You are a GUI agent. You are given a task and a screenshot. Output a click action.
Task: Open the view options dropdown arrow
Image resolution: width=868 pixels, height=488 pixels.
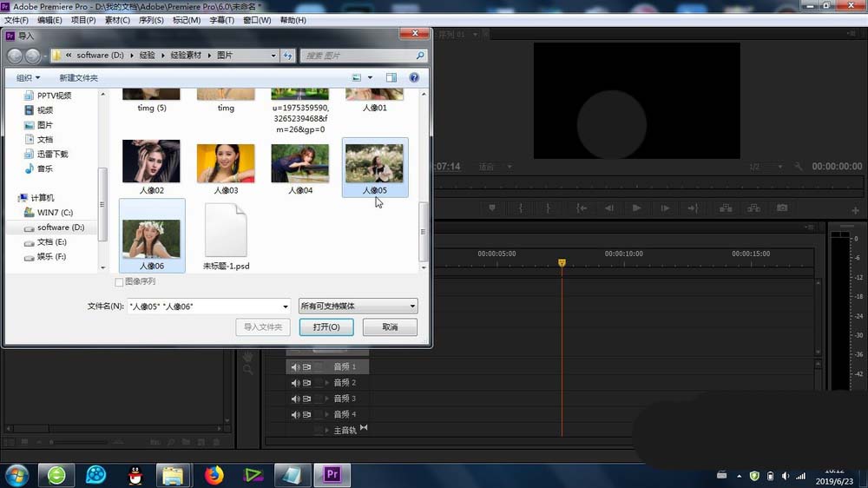coord(371,77)
